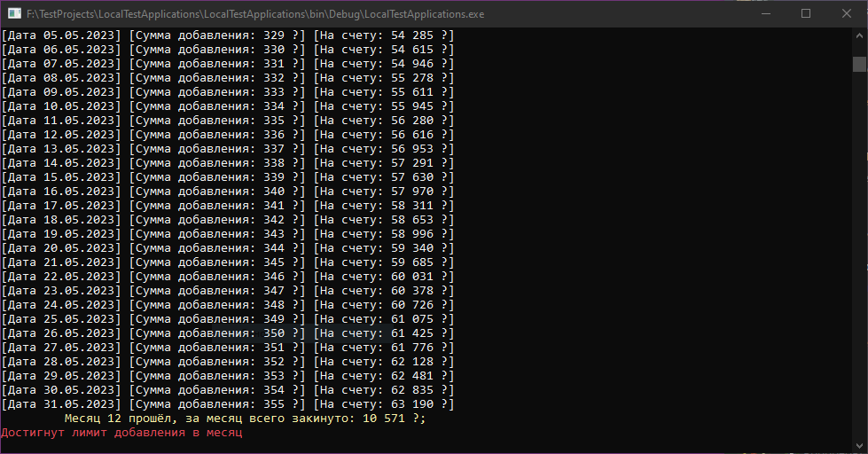This screenshot has width=868, height=454.
Task: Click the red Достигнут лимит добавления message
Action: pyautogui.click(x=121, y=433)
